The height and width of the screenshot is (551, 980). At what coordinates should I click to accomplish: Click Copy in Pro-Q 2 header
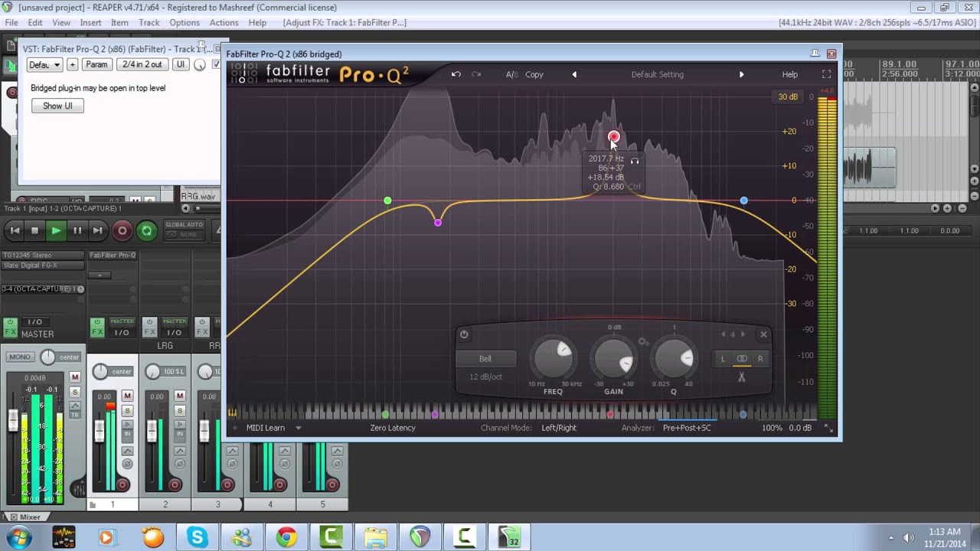(x=534, y=74)
